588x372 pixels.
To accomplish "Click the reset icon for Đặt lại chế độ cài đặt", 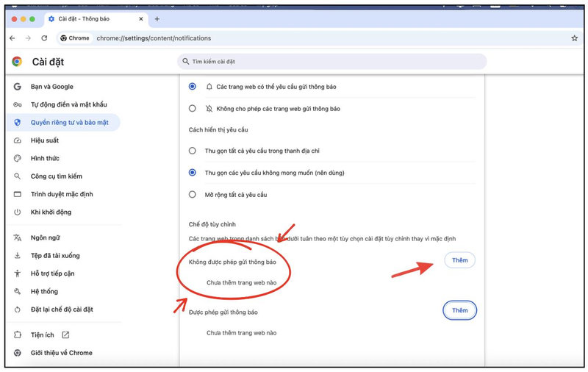I will point(17,310).
